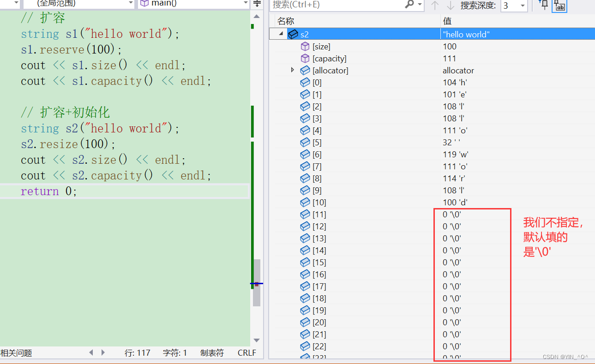Open the search depth dropdown

point(523,5)
